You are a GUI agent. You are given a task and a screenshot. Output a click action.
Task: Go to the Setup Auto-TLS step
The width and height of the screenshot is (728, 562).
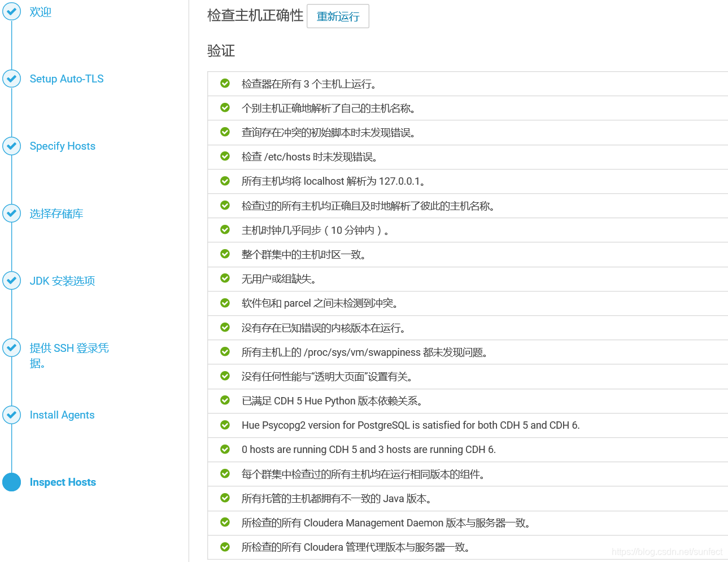click(x=67, y=79)
